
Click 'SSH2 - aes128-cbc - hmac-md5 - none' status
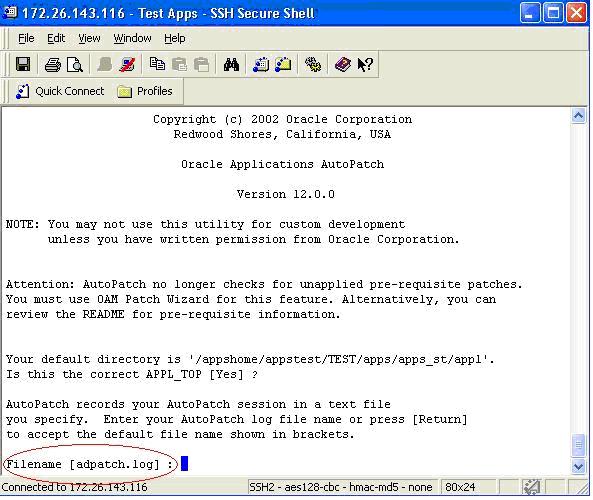click(x=340, y=487)
